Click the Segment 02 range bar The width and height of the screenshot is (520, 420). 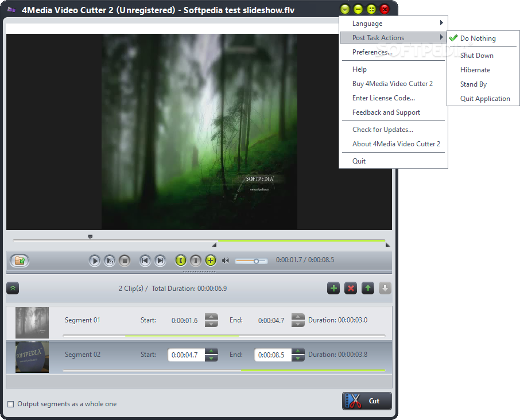[224, 370]
